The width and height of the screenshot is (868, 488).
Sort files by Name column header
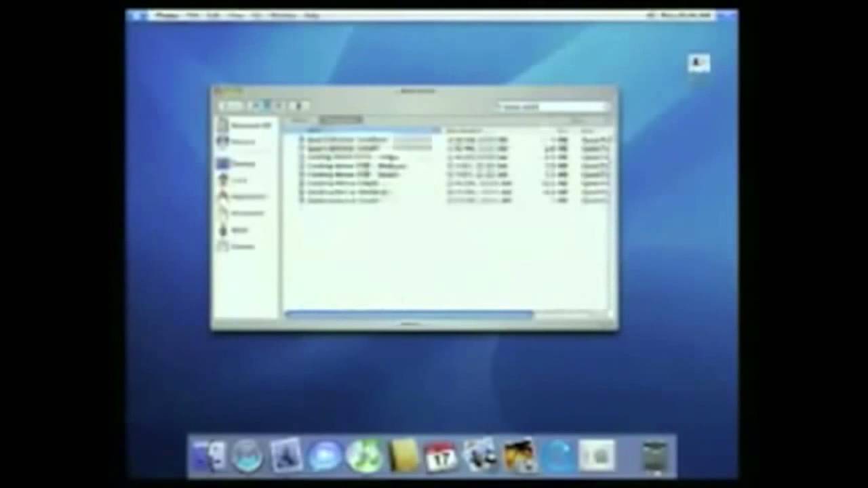(x=362, y=130)
